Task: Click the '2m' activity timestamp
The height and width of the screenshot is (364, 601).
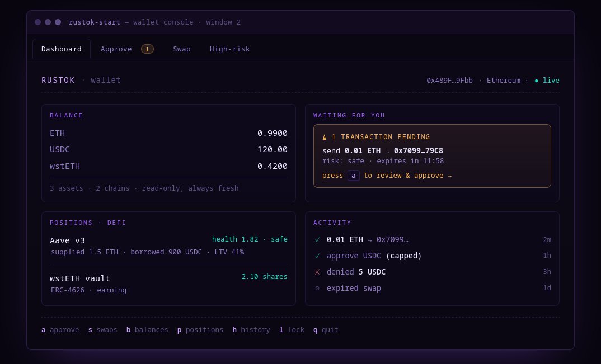Action: pyautogui.click(x=547, y=240)
